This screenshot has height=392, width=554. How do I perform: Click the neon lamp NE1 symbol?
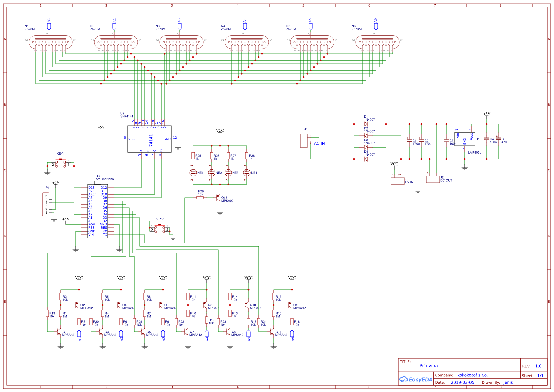tap(194, 173)
